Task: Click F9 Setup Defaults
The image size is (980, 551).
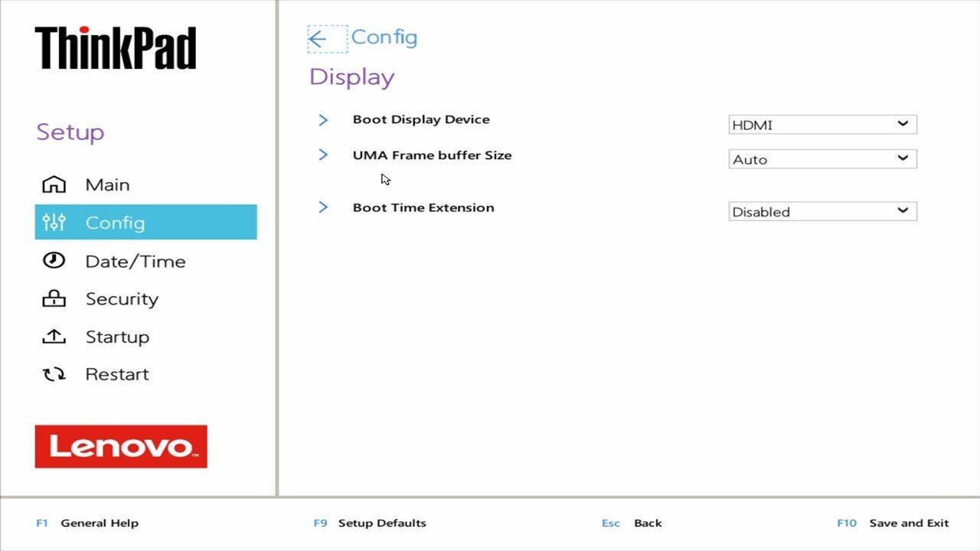Action: tap(370, 523)
